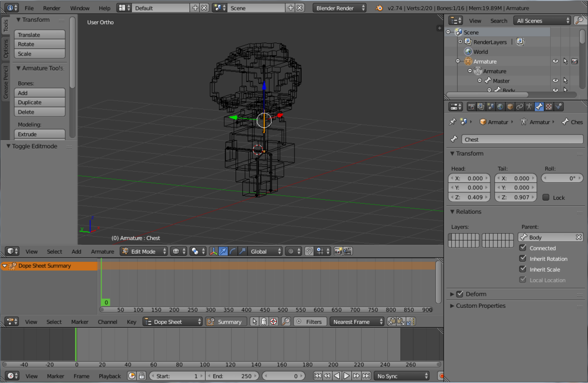This screenshot has height=383, width=588.
Task: Collapse the Armature Tools panel
Action: (x=18, y=68)
